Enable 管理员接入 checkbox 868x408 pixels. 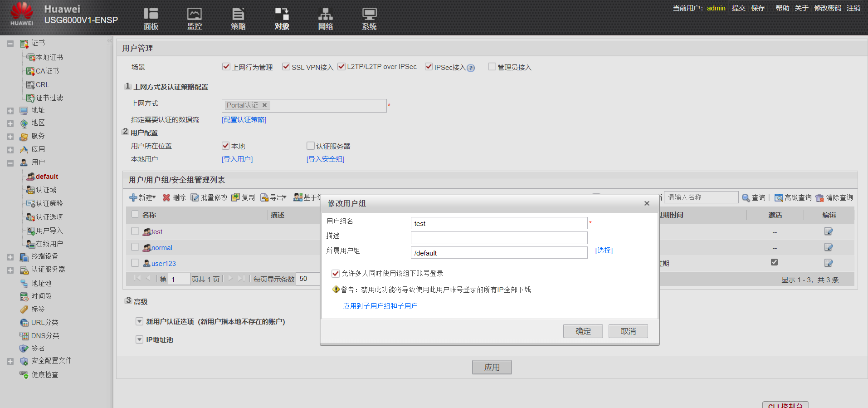tap(492, 67)
